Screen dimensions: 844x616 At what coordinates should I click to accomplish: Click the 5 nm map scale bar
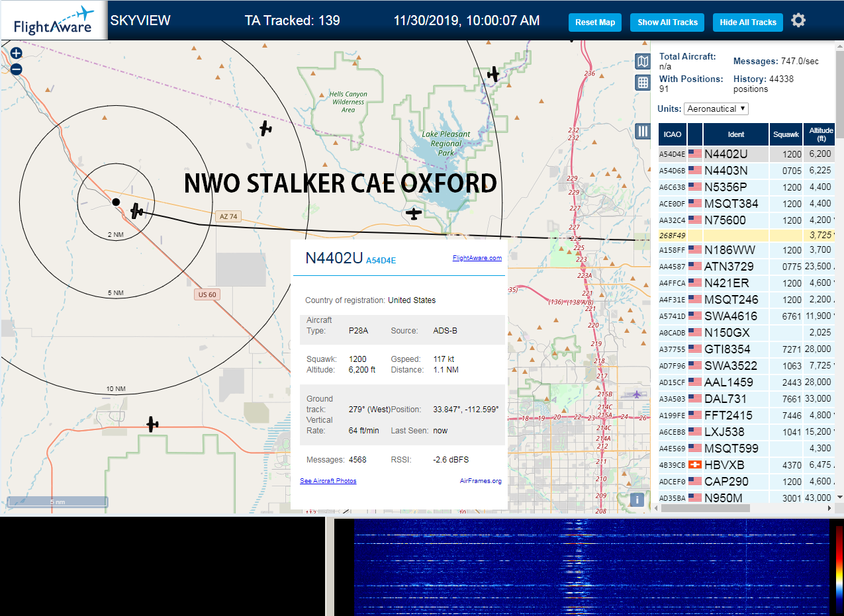(x=57, y=502)
